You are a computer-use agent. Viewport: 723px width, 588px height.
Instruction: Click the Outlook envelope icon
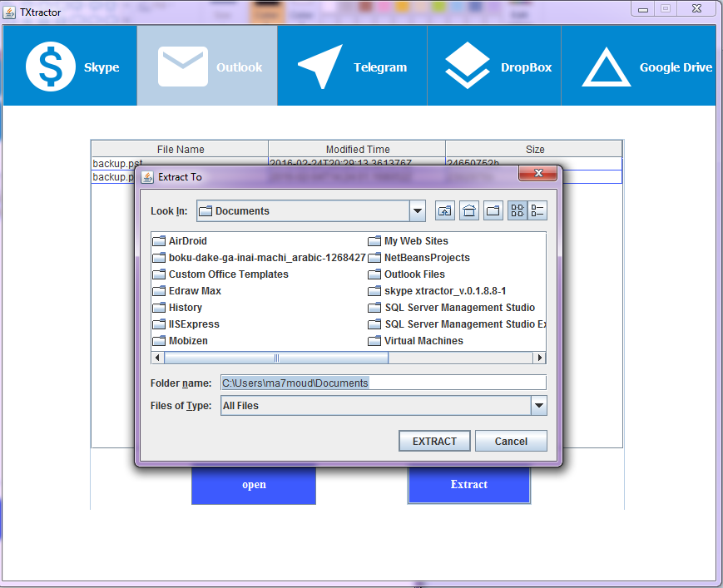tap(183, 67)
